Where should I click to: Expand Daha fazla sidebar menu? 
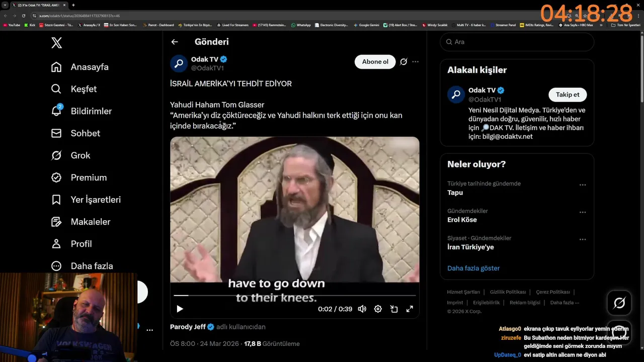tap(82, 266)
